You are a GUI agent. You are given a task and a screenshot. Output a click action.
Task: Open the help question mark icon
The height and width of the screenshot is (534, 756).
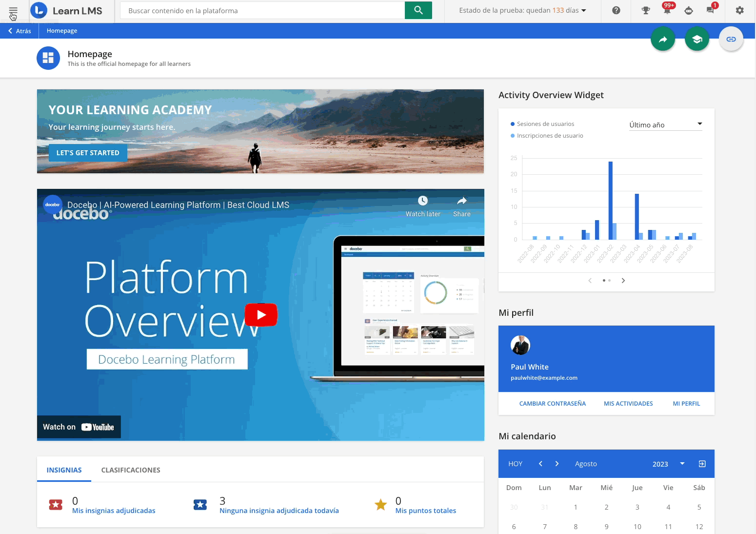(x=616, y=10)
